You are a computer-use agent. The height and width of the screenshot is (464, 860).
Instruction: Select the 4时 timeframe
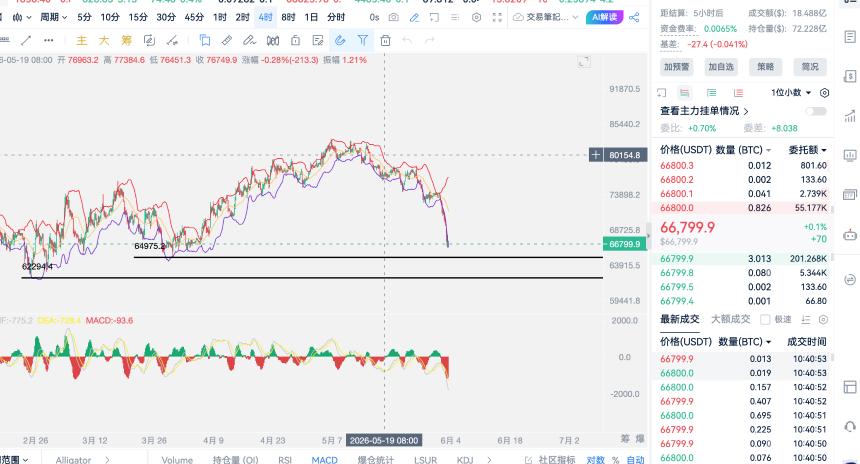265,18
